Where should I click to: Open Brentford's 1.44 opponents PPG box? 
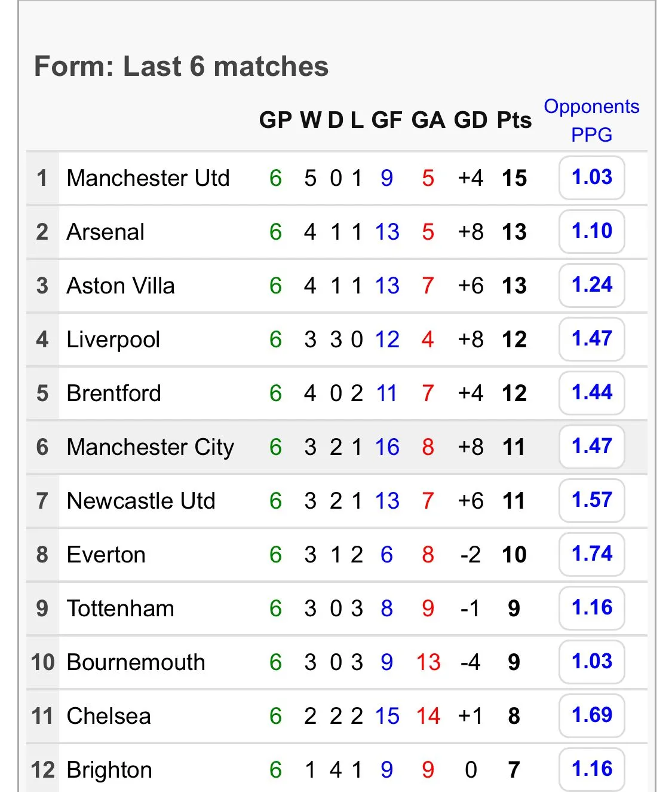click(591, 393)
